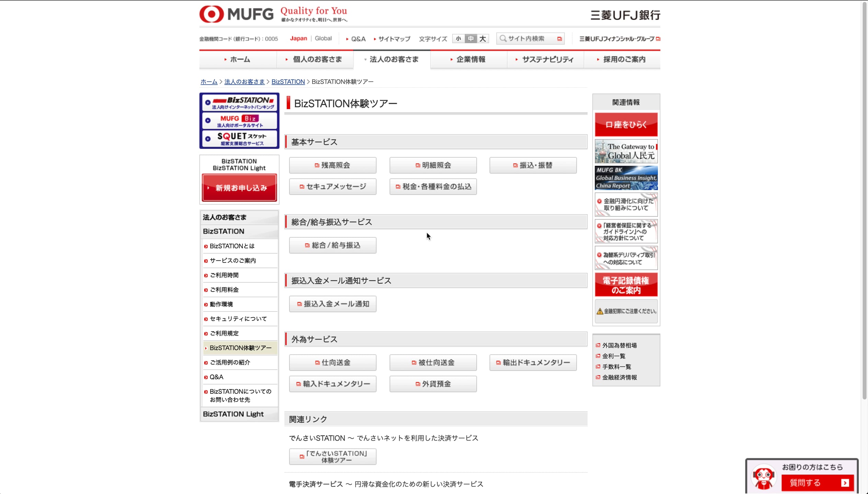Click the Gateway to Global 人民元 banner

pyautogui.click(x=626, y=151)
